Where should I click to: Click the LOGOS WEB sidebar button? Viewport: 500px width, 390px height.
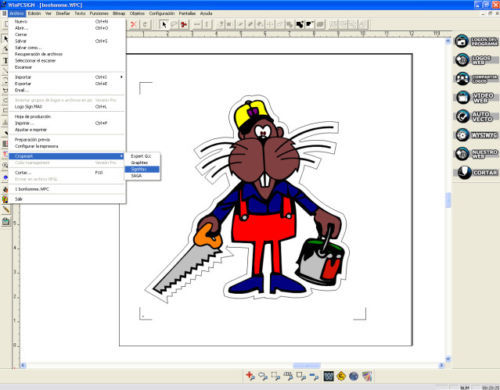(476, 60)
